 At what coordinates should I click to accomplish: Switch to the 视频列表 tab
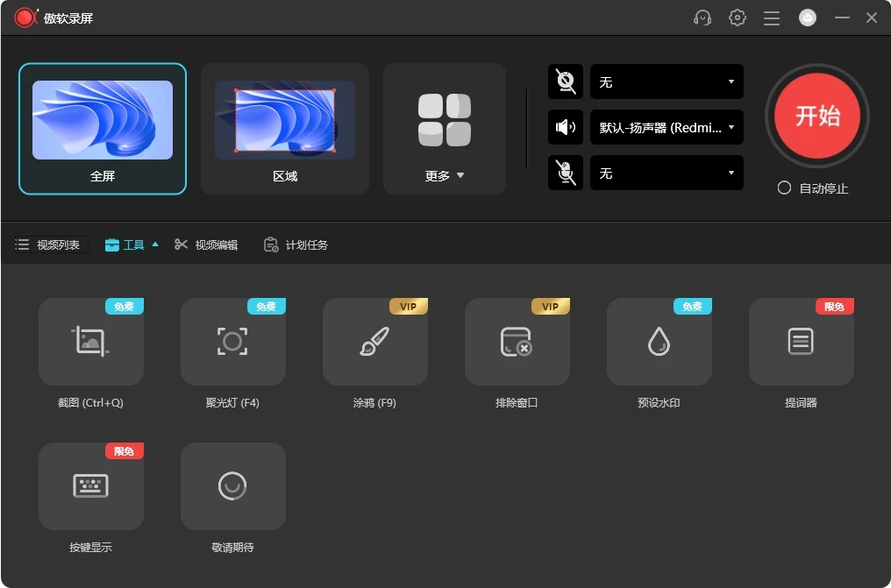coord(51,244)
